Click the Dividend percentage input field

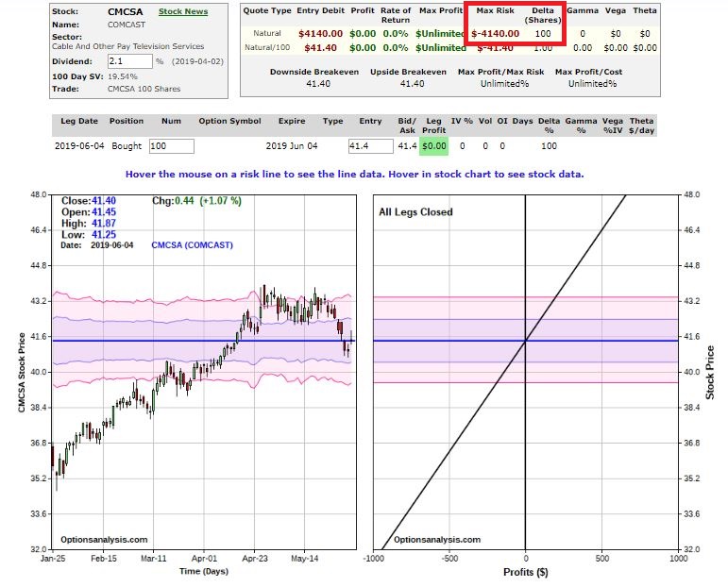click(x=130, y=61)
